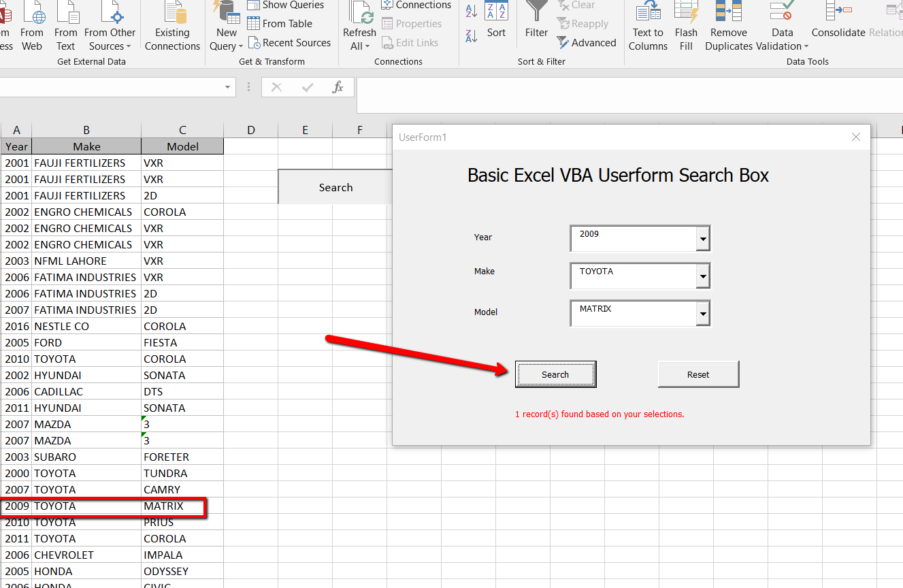Click the Insert Function fx icon

click(338, 87)
